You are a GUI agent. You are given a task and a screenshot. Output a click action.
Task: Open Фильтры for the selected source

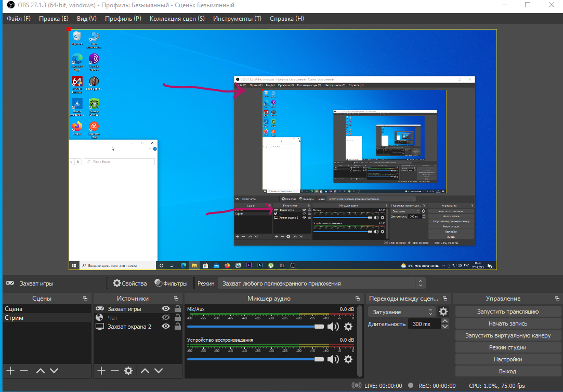(x=171, y=283)
